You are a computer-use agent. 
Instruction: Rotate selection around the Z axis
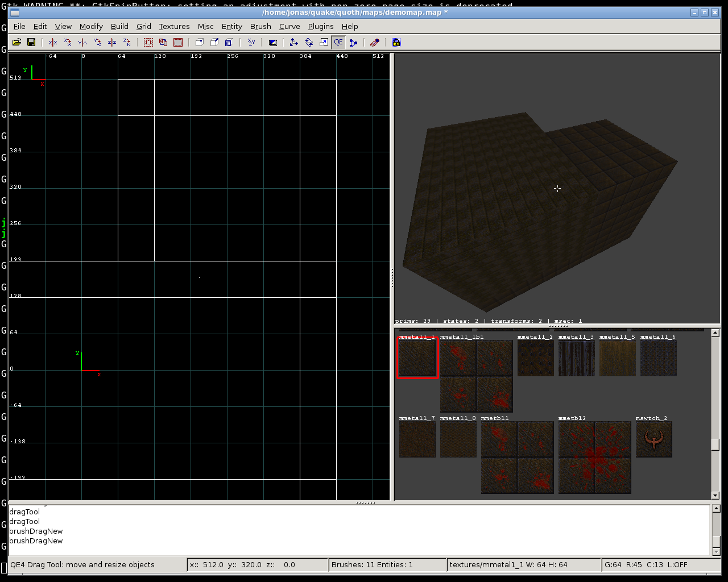point(127,42)
